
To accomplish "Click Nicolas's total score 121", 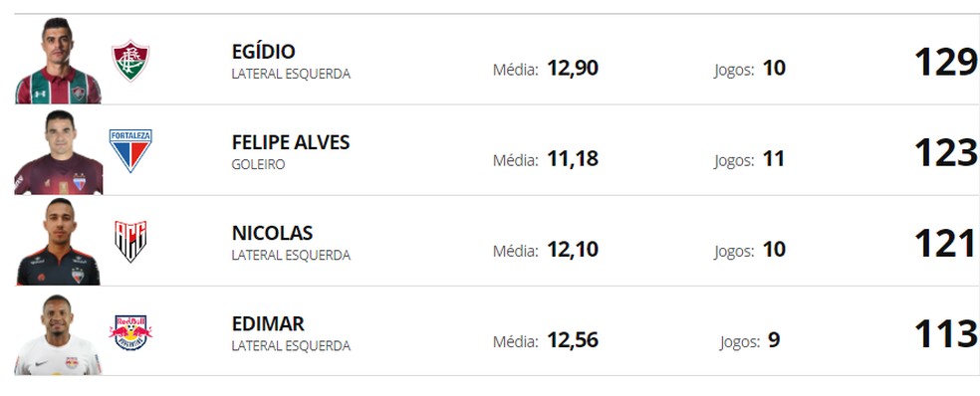I will 944,243.
